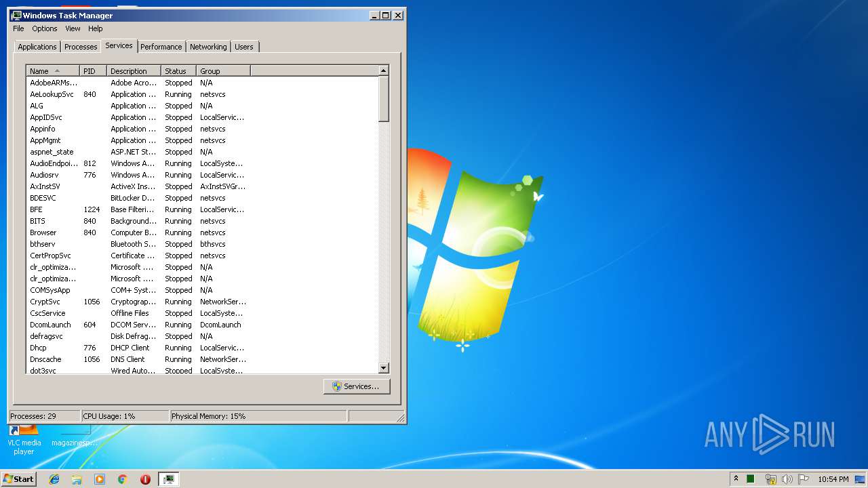Image resolution: width=868 pixels, height=488 pixels.
Task: Click the services list scroll-down arrow
Action: 384,368
